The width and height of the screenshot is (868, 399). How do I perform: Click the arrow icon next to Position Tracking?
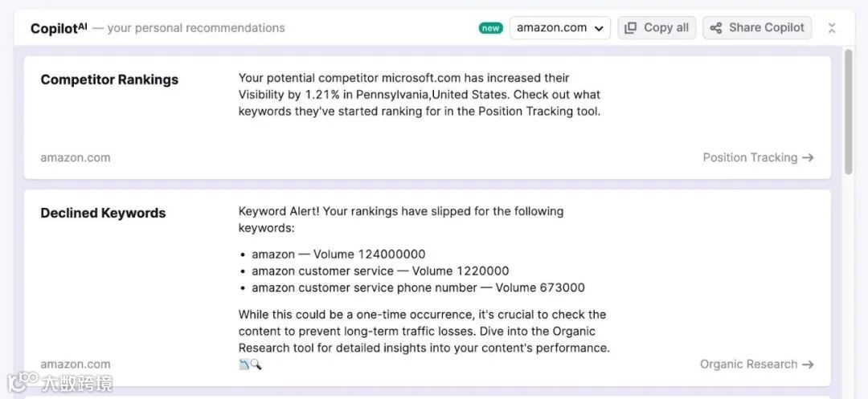coord(808,157)
